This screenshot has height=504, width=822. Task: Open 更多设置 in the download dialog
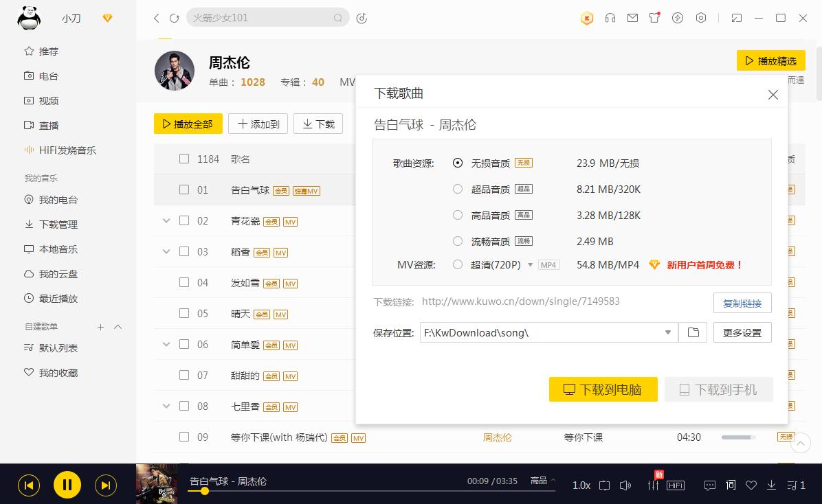742,333
